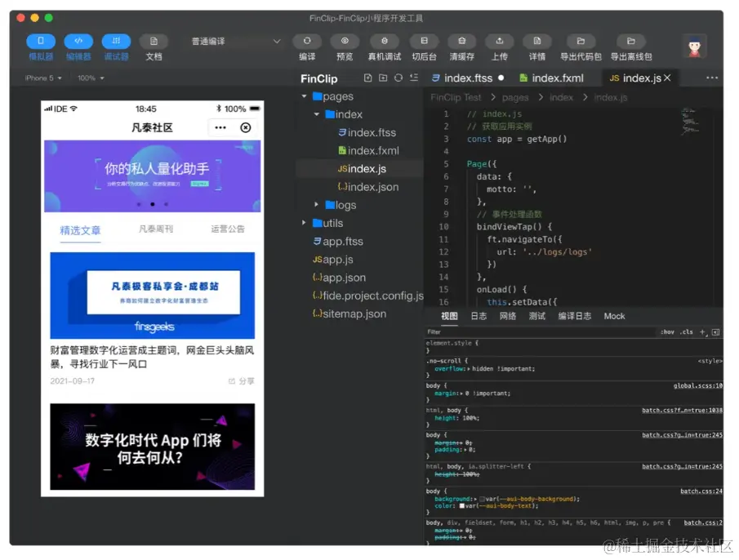This screenshot has height=560, width=739.
Task: Switch to the index.fxml editor tab
Action: pyautogui.click(x=551, y=78)
